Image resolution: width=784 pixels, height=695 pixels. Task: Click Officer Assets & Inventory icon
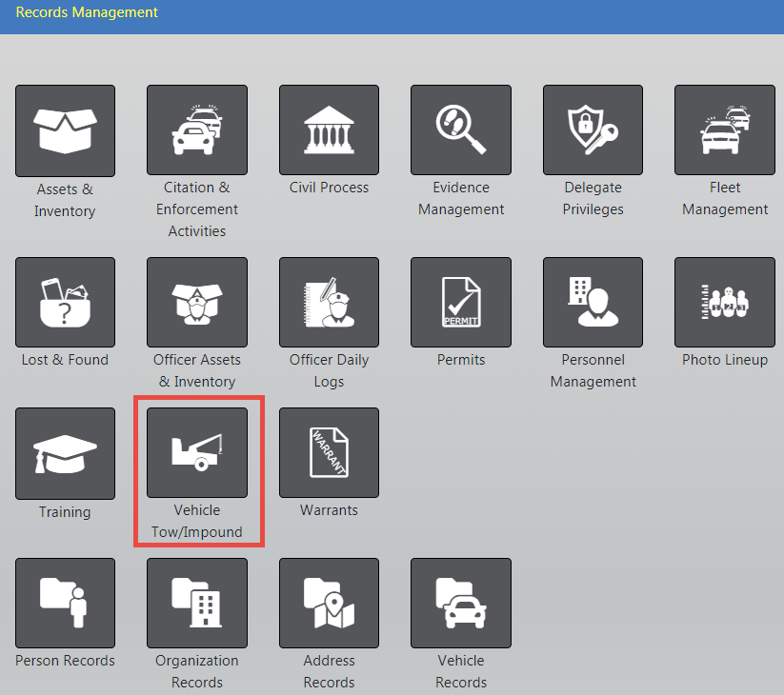pyautogui.click(x=197, y=302)
